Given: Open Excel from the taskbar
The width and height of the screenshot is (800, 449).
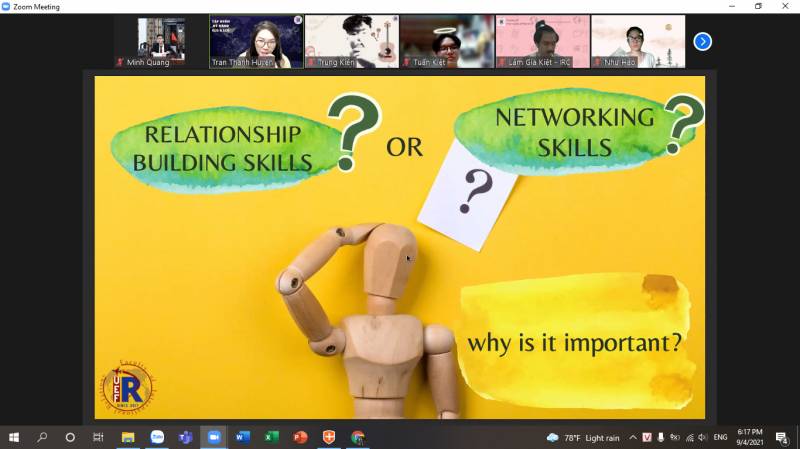Looking at the screenshot, I should (271, 437).
